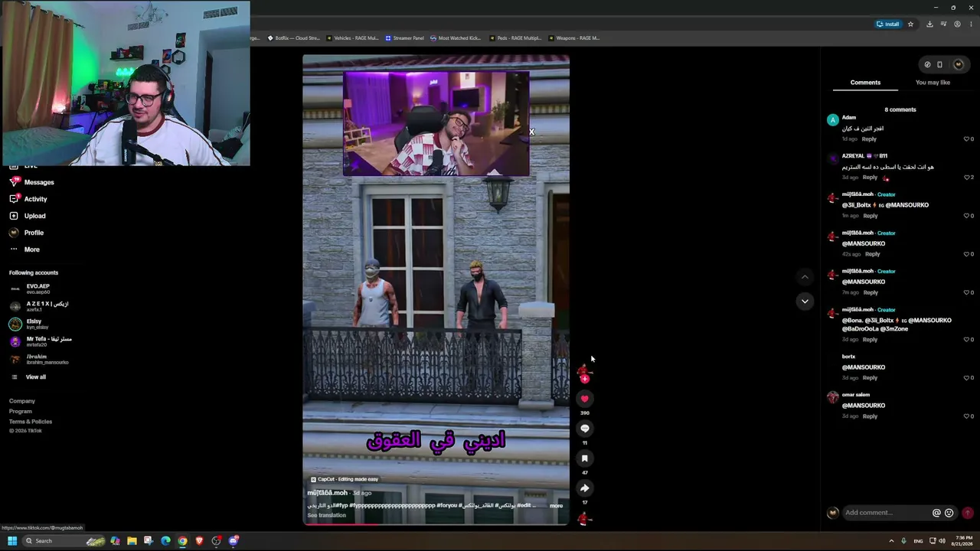This screenshot has height=551, width=980.
Task: Click the Install app button in the address bar
Action: (x=888, y=24)
